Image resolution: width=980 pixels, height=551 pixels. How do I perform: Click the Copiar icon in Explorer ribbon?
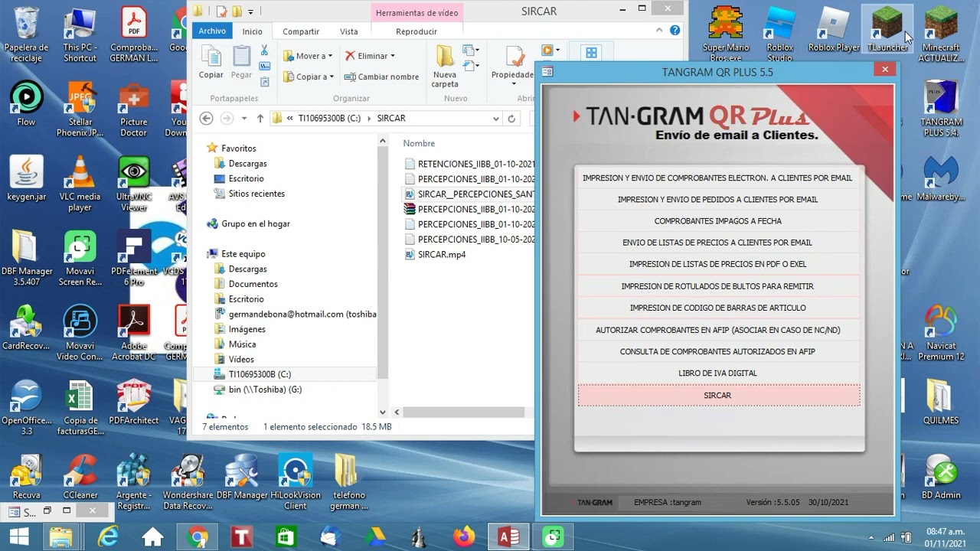211,62
